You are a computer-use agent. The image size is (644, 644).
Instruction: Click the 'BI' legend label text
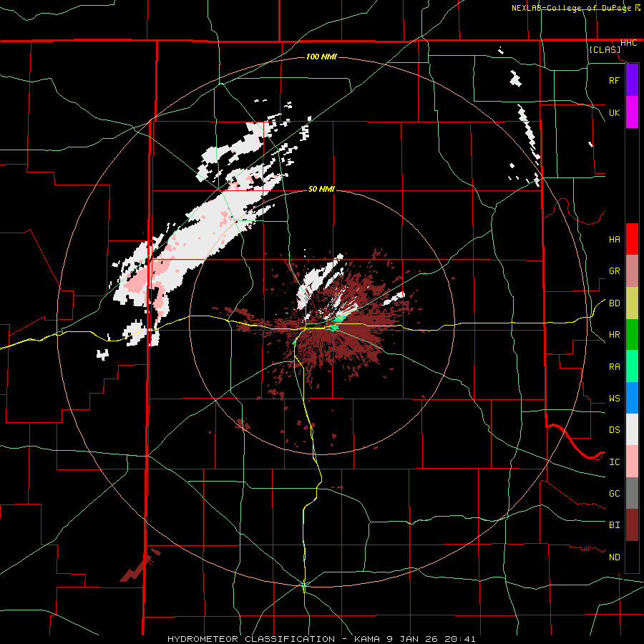pos(614,525)
